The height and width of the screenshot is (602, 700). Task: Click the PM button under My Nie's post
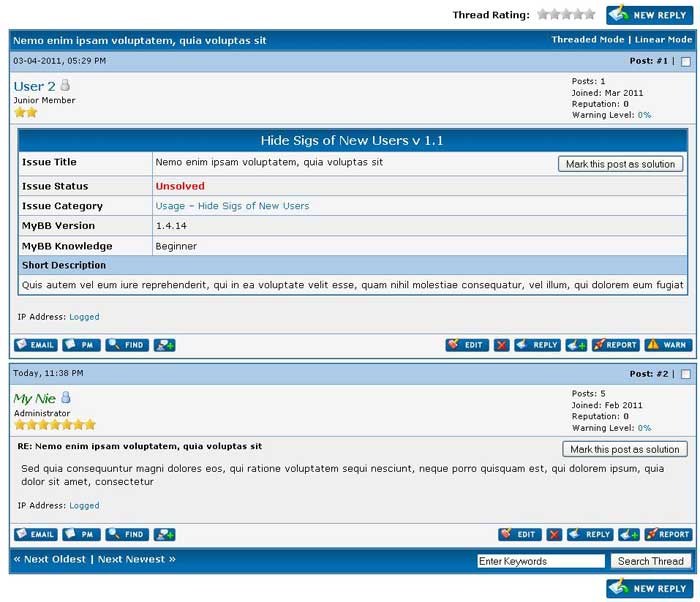click(82, 535)
